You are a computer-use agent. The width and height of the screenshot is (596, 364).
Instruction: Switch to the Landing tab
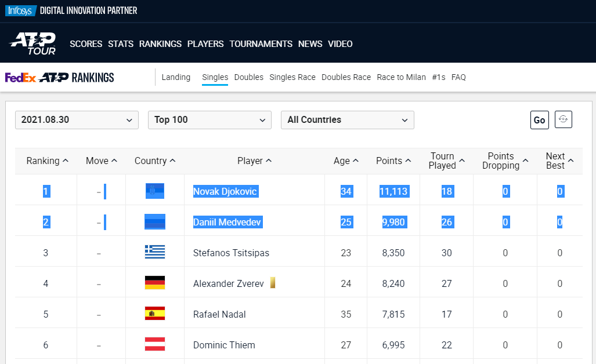[x=176, y=77]
